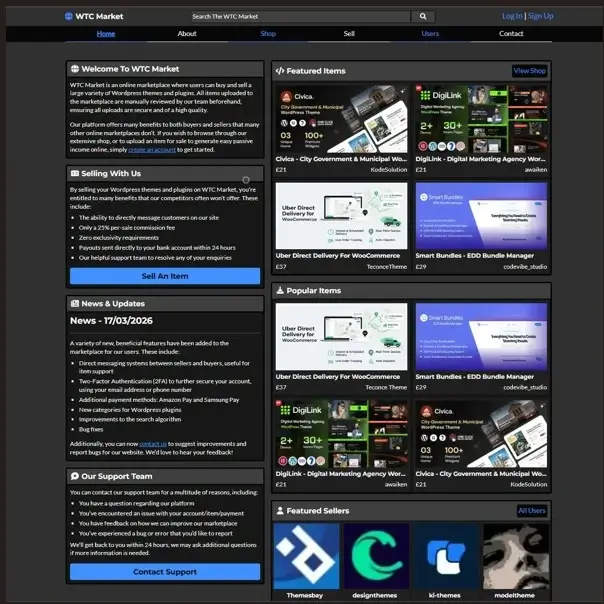Open the designthemes seller avatar

coord(376,556)
